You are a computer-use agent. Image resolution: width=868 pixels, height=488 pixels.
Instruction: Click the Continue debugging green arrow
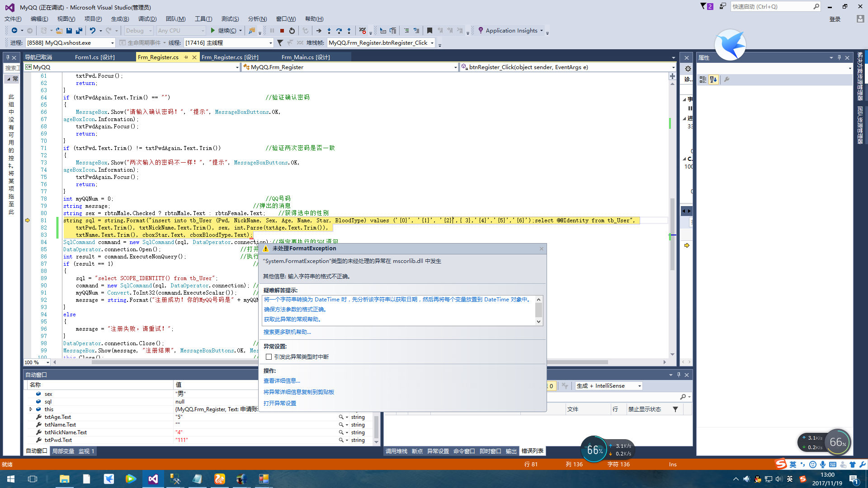click(x=213, y=30)
